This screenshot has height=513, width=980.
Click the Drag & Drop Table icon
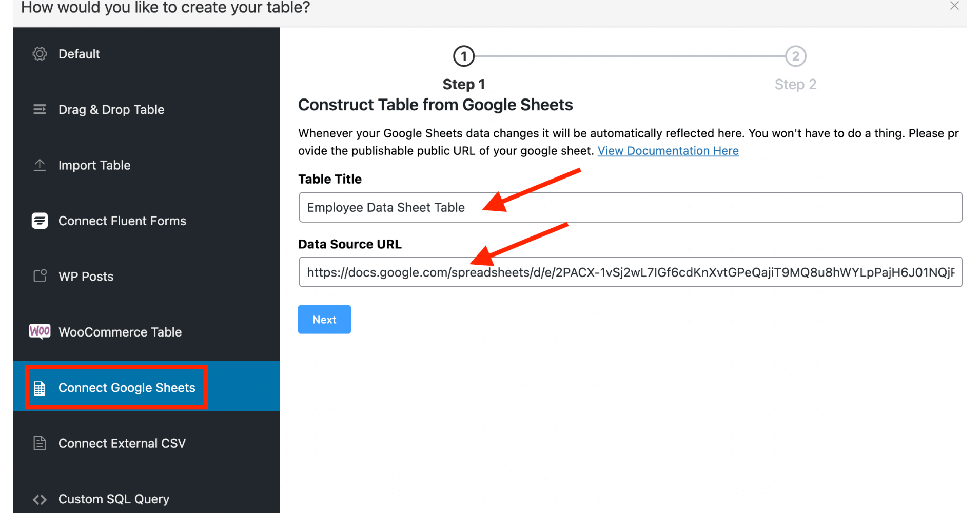tap(40, 109)
